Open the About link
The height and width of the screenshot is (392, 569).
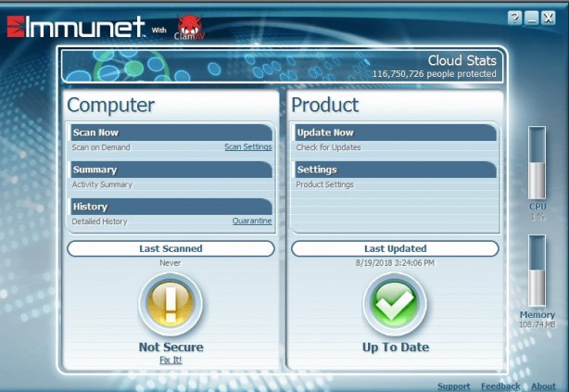pyautogui.click(x=543, y=386)
